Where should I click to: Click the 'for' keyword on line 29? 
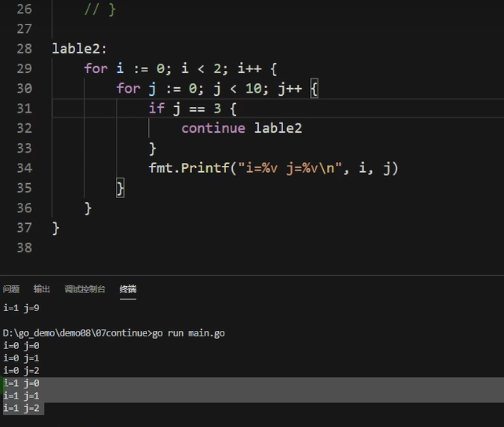click(x=96, y=69)
